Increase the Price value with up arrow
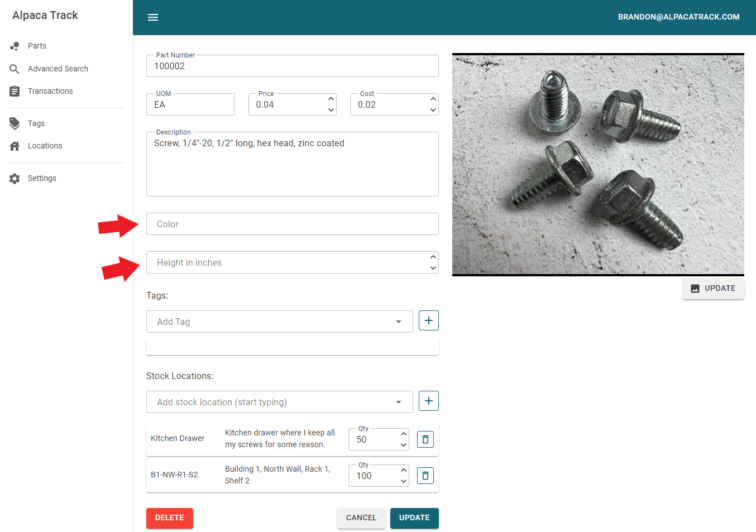756x532 pixels. (x=331, y=99)
